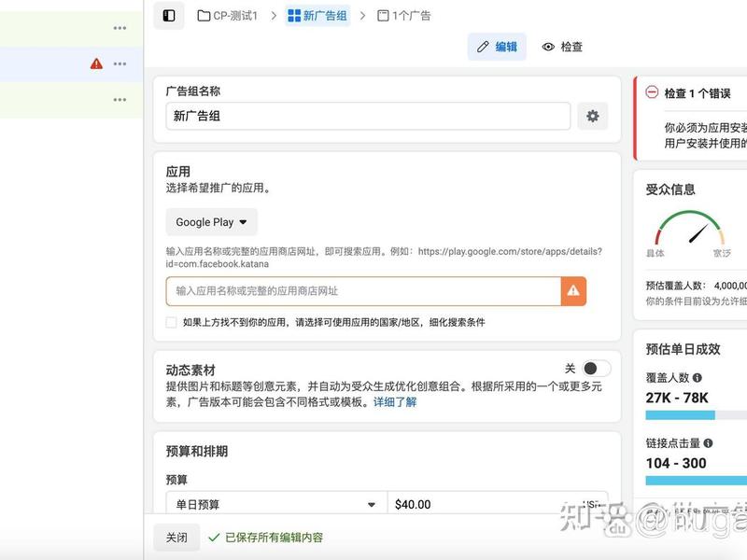Select the 新广告组 breadcrumb

click(317, 16)
